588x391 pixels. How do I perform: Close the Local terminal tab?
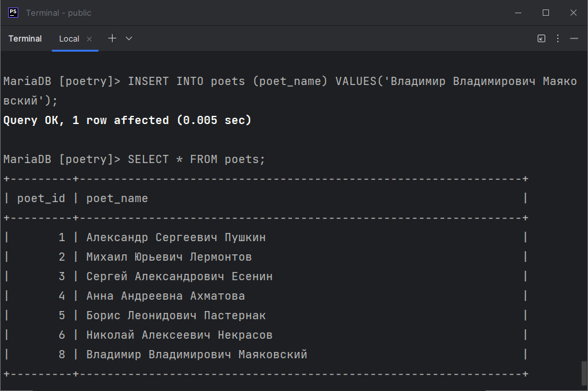tap(89, 38)
